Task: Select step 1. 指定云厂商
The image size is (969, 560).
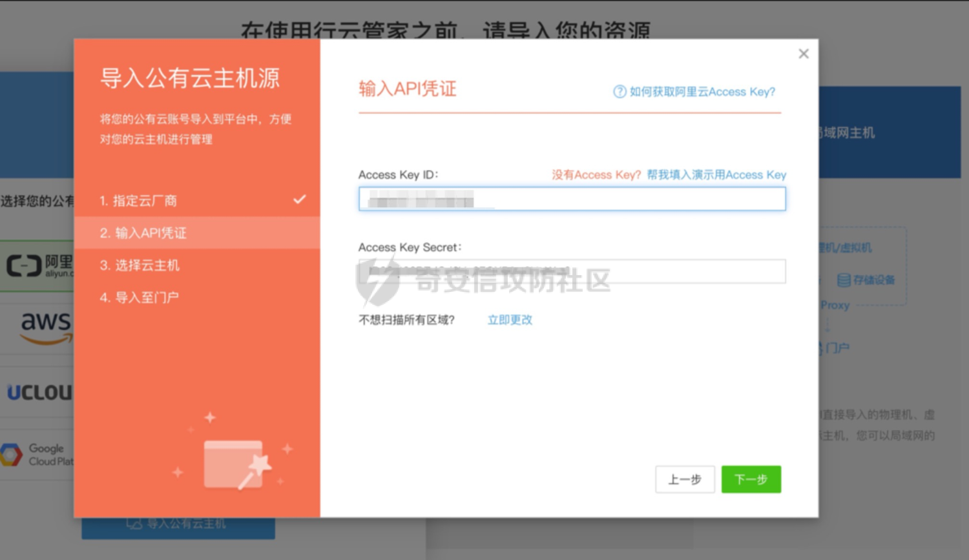Action: [197, 200]
